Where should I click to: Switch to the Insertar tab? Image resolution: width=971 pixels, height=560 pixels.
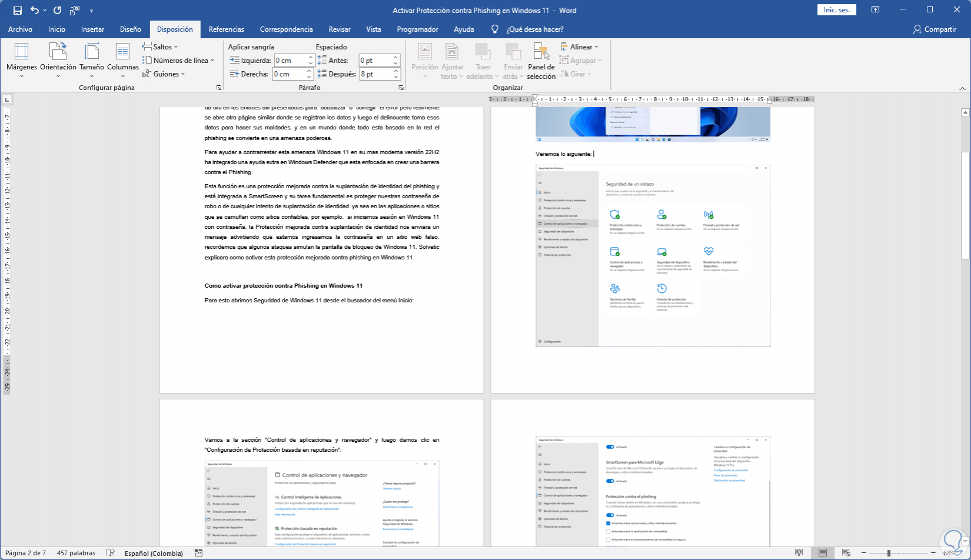click(x=92, y=29)
